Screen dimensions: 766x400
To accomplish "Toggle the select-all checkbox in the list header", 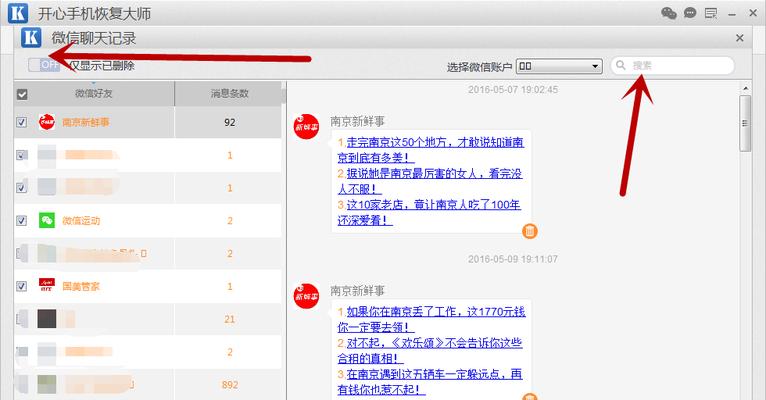I will pyautogui.click(x=22, y=94).
